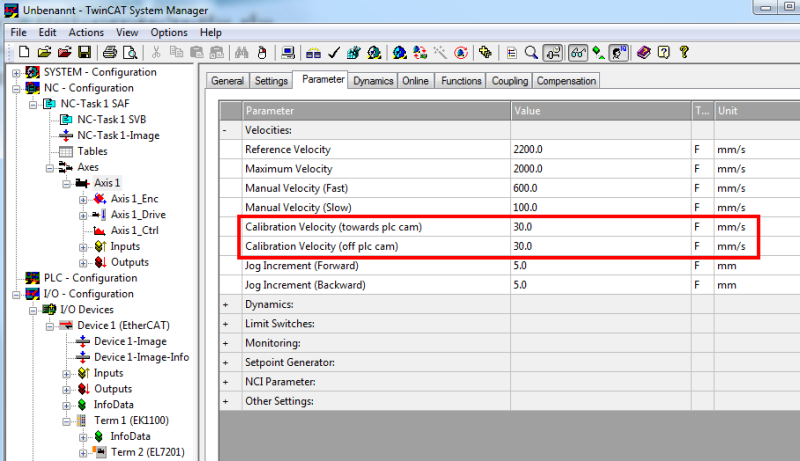Collapse I/O - Configuration tree node

pos(16,295)
